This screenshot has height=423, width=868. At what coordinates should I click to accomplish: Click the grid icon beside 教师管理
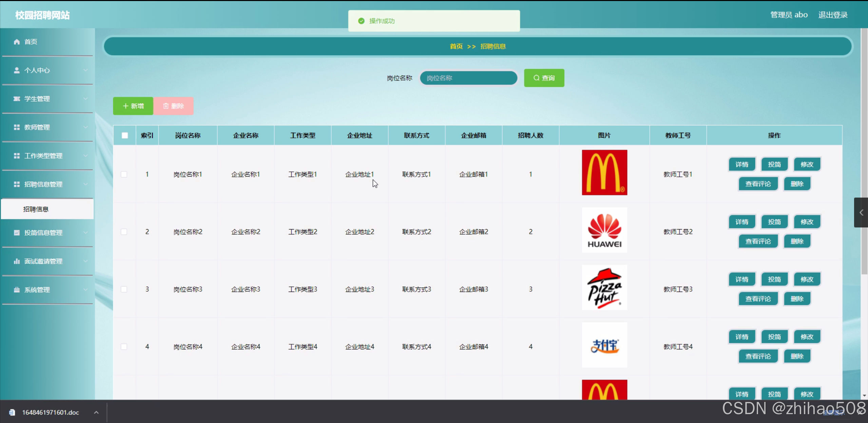(16, 127)
